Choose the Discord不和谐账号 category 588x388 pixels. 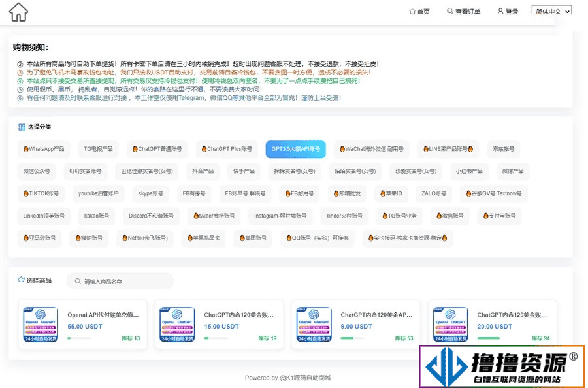click(151, 216)
